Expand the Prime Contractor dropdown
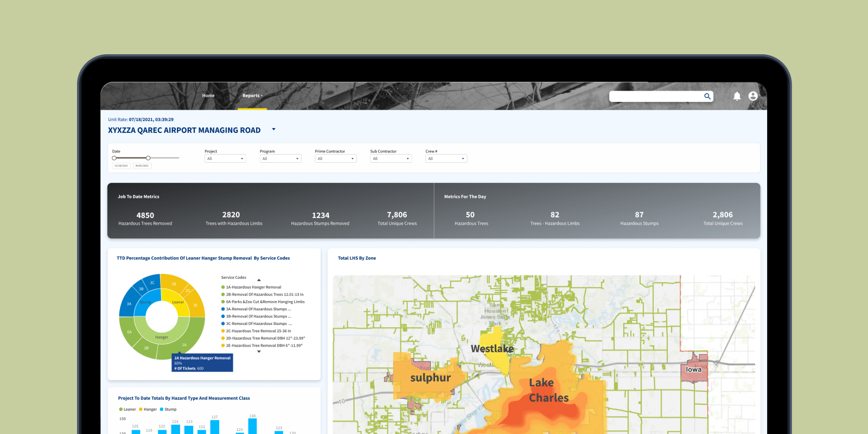 coord(335,158)
